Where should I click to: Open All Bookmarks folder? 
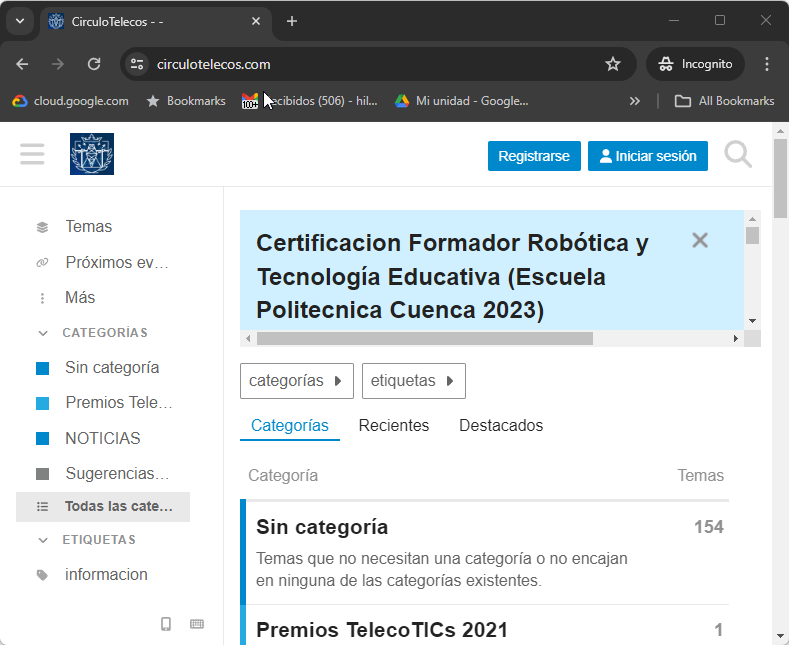(x=724, y=101)
